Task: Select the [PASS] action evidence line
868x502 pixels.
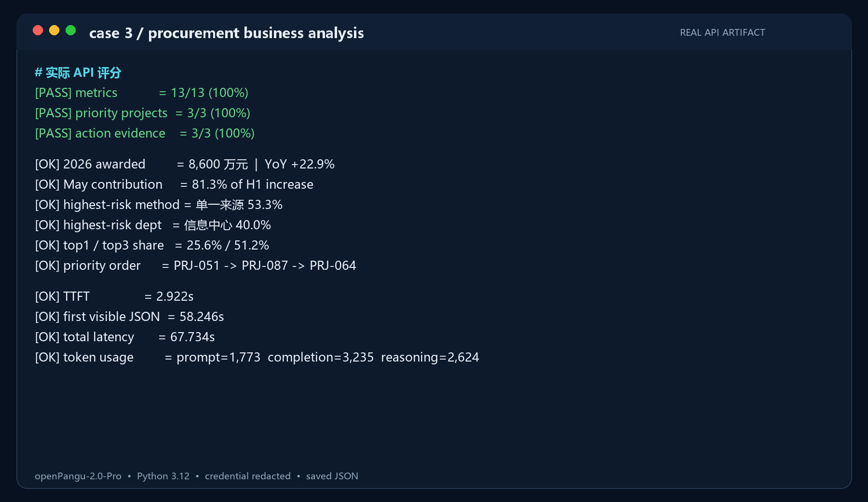Action: coord(145,133)
